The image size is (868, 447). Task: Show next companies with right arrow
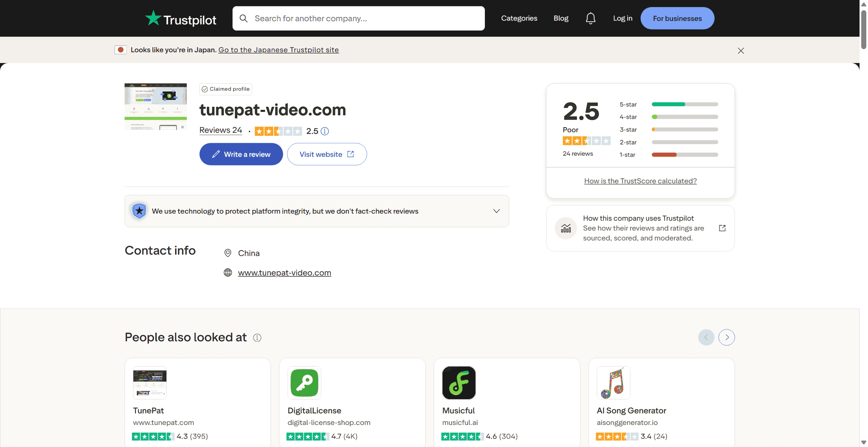[x=726, y=337]
